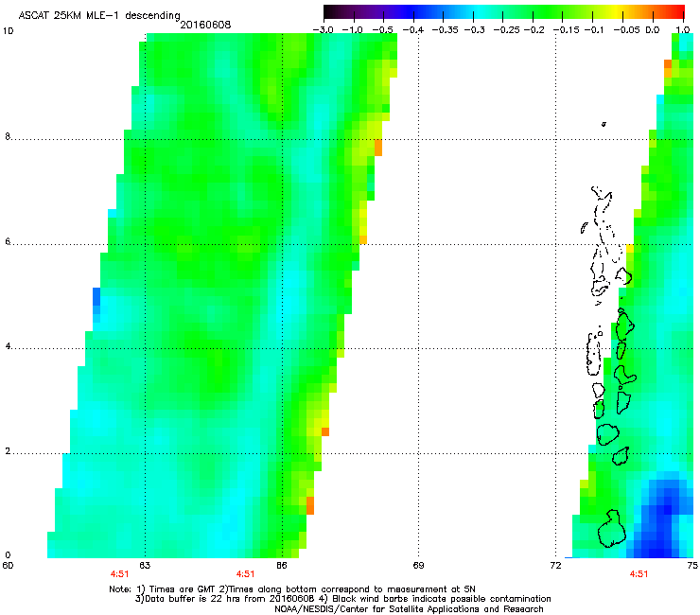Click the longitude 63 axis label
The width and height of the screenshot is (700, 615).
point(145,566)
